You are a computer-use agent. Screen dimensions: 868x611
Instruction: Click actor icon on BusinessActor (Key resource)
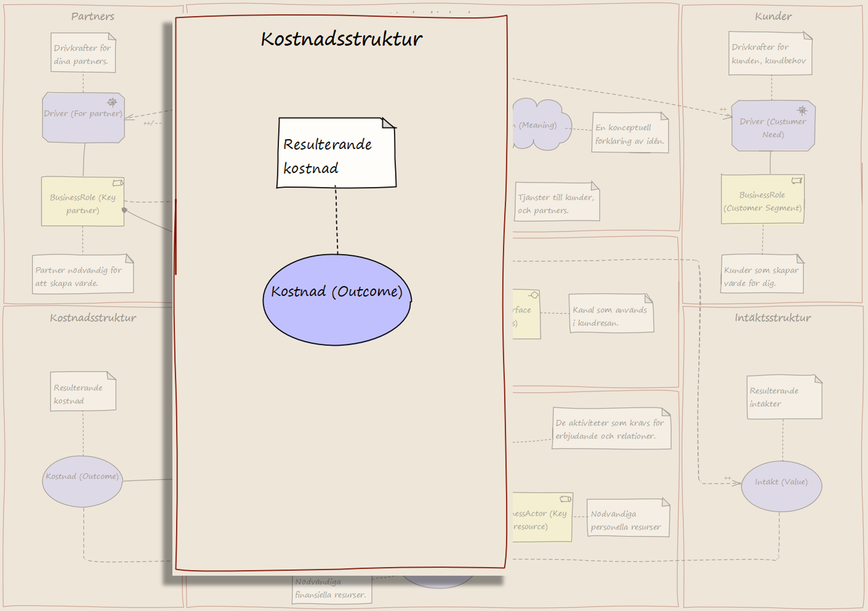click(566, 499)
